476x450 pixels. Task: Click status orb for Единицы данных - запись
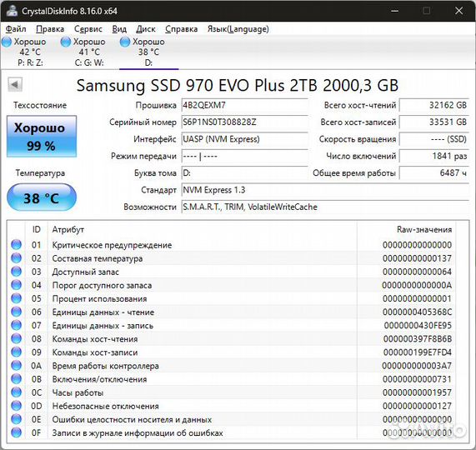pyautogui.click(x=16, y=325)
